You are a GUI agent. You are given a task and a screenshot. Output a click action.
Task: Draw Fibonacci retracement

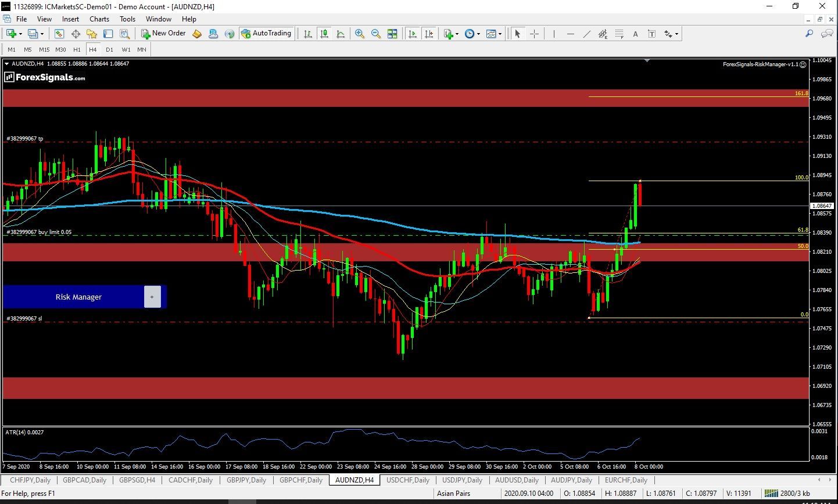click(x=619, y=34)
